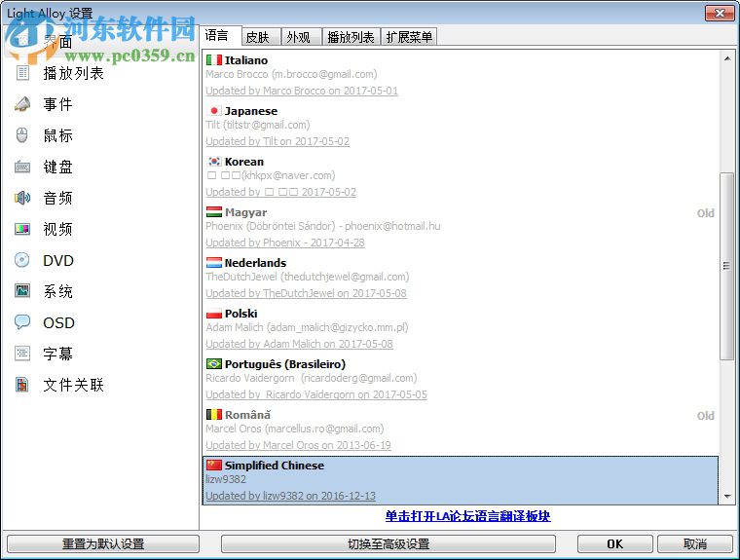The width and height of the screenshot is (740, 560).
Task: Open the 扩展菜单 tab
Action: [409, 37]
